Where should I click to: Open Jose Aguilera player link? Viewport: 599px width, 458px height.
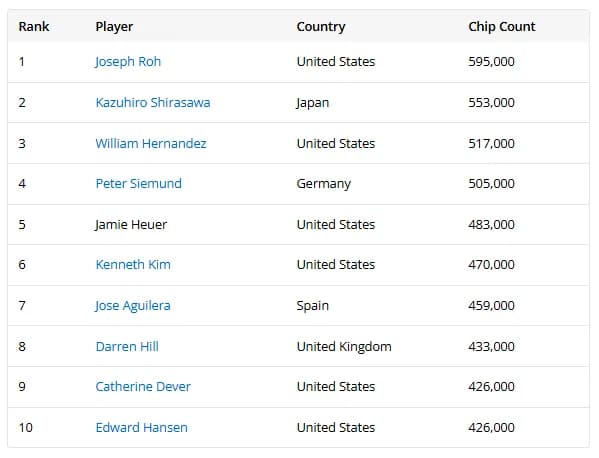133,306
